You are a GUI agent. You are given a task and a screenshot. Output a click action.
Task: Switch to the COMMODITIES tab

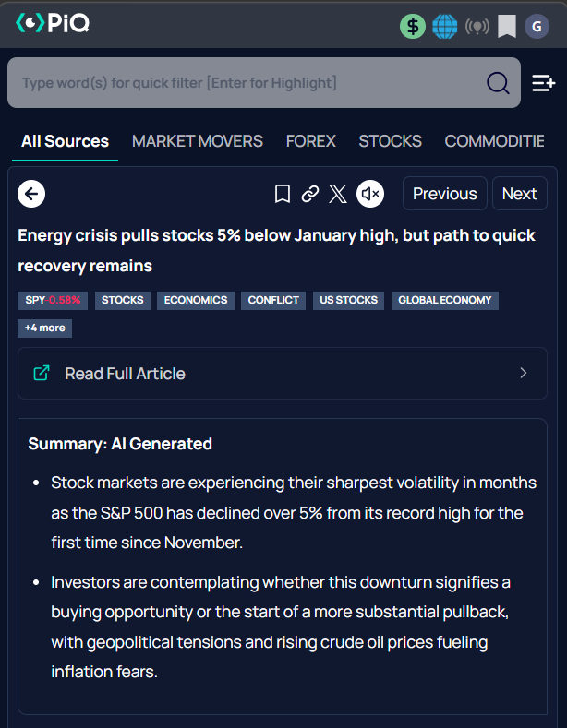click(x=494, y=141)
